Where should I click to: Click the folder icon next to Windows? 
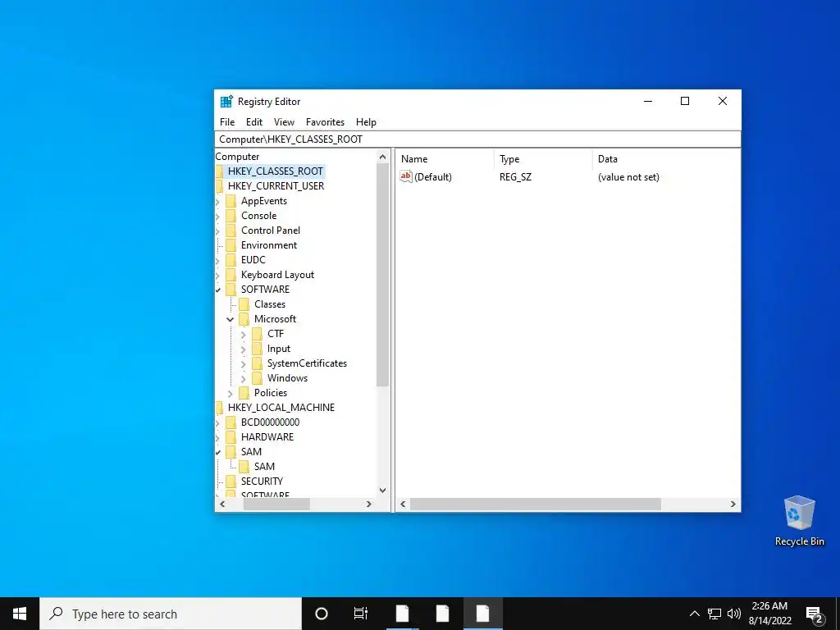(257, 378)
